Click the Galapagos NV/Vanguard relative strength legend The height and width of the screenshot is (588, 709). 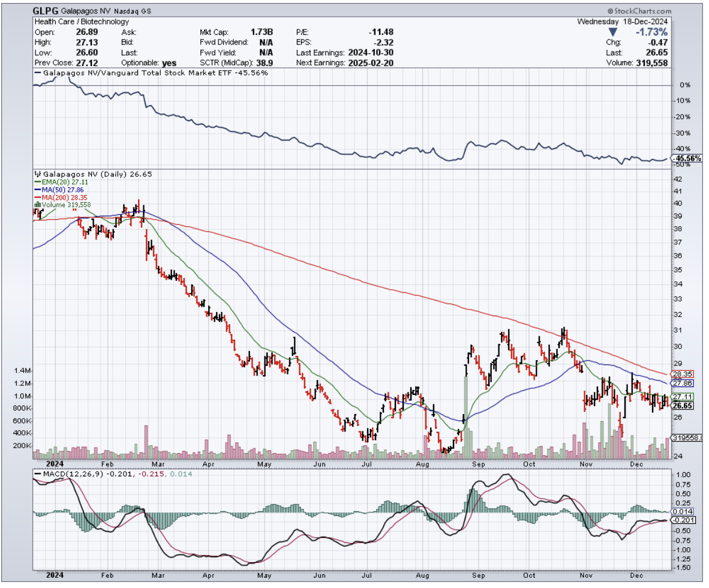pos(151,73)
